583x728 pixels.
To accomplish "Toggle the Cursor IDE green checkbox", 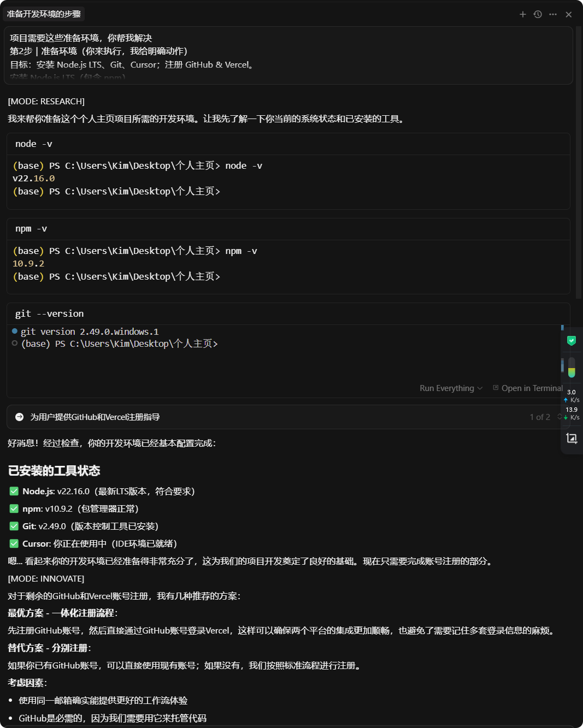I will (x=14, y=543).
